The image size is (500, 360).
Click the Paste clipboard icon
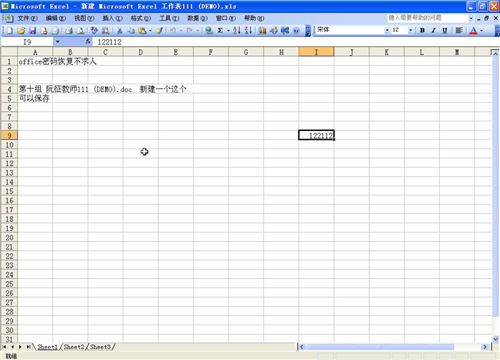click(142, 31)
